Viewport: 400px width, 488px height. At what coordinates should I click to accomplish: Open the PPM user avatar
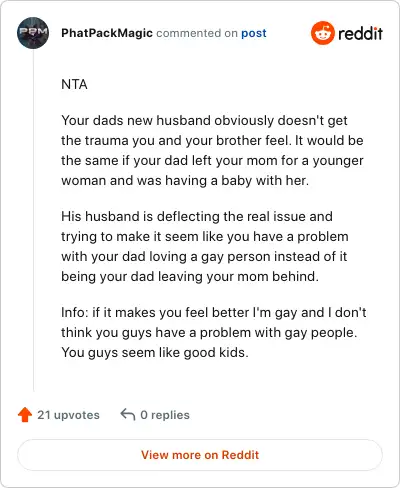[x=33, y=33]
